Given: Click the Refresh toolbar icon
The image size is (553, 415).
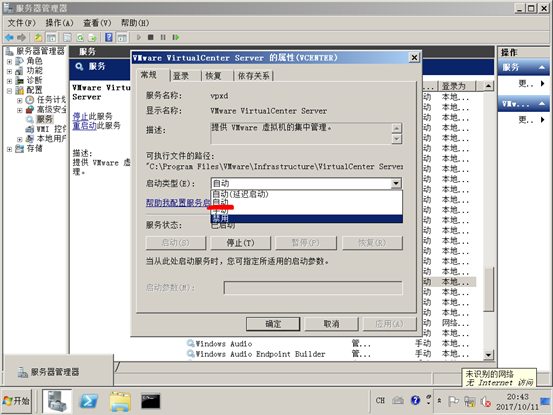Looking at the screenshot, I should [x=80, y=37].
